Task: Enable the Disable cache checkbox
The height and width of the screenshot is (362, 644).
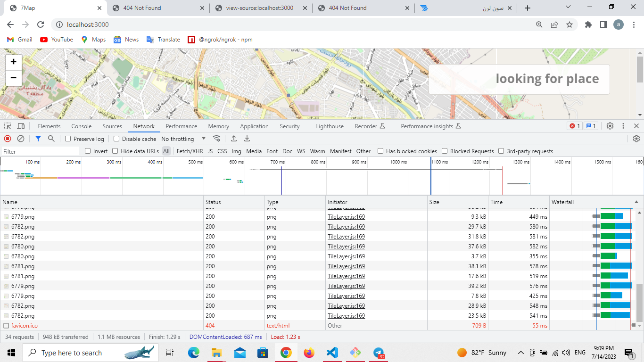Action: click(x=116, y=139)
